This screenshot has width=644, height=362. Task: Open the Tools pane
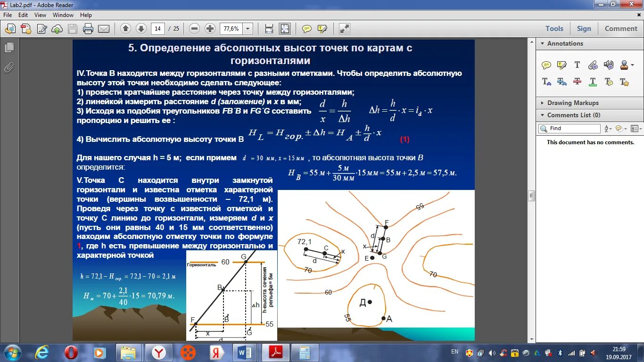tap(554, 29)
